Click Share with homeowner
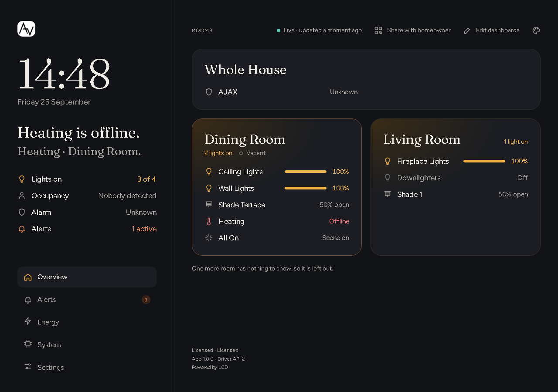The image size is (558, 392). pos(413,30)
